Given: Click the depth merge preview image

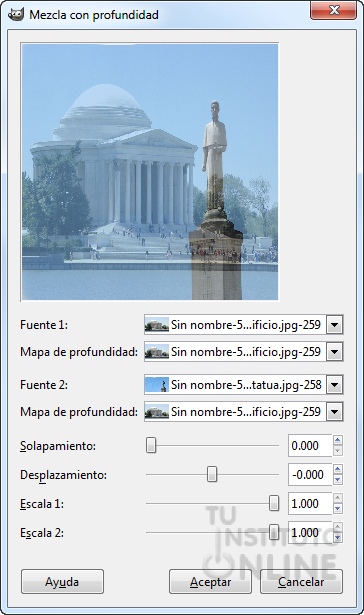Looking at the screenshot, I should pyautogui.click(x=150, y=172).
